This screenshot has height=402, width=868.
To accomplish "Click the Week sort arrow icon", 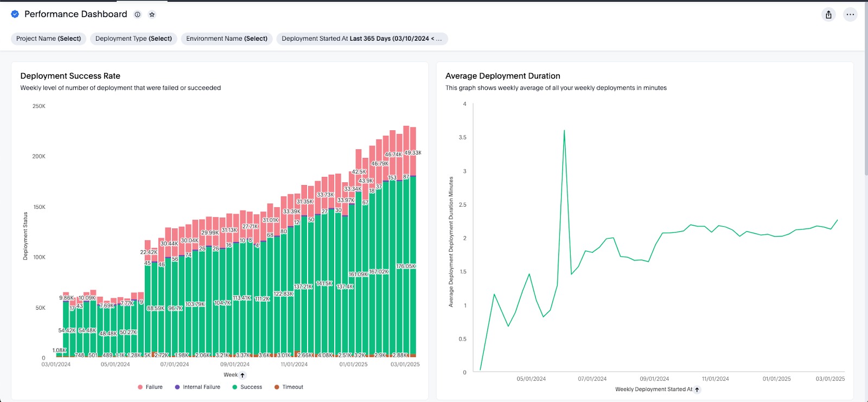I will [x=242, y=375].
